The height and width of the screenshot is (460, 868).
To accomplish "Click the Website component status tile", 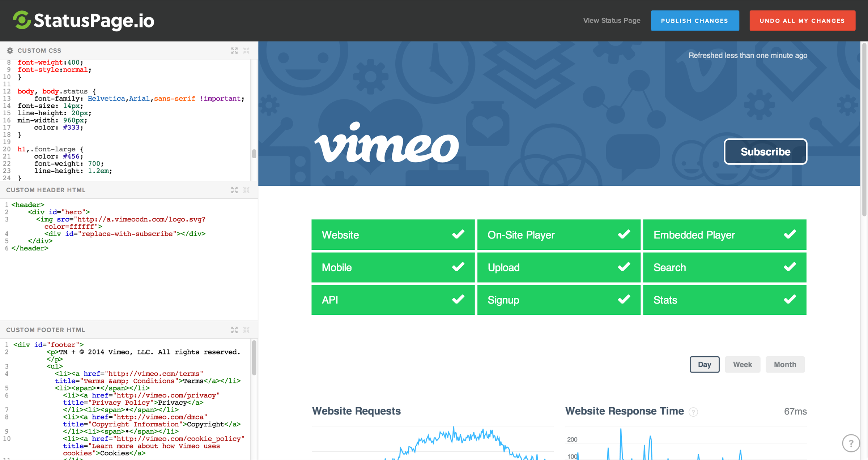I will (393, 235).
